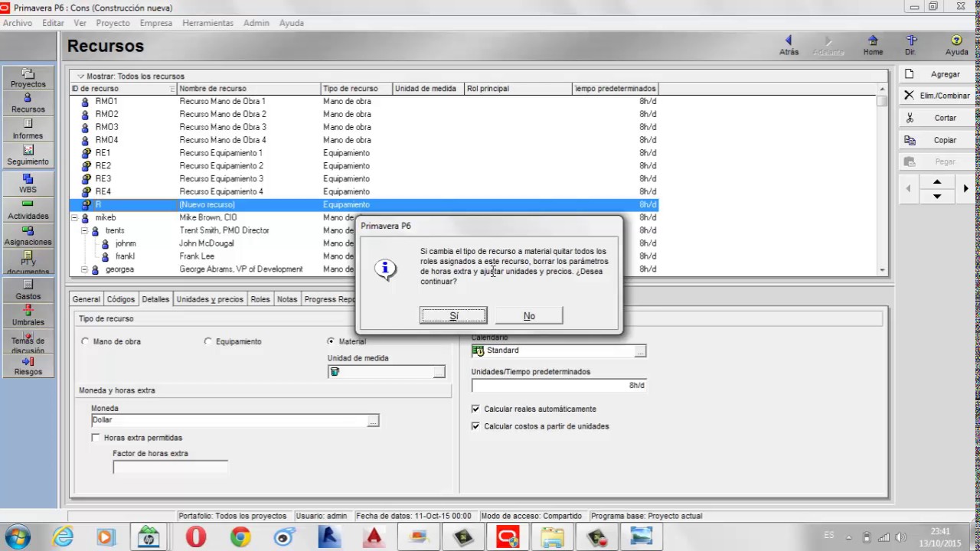Screen dimensions: 980x551
Task: Add a new resource with Agregar
Action: 936,74
